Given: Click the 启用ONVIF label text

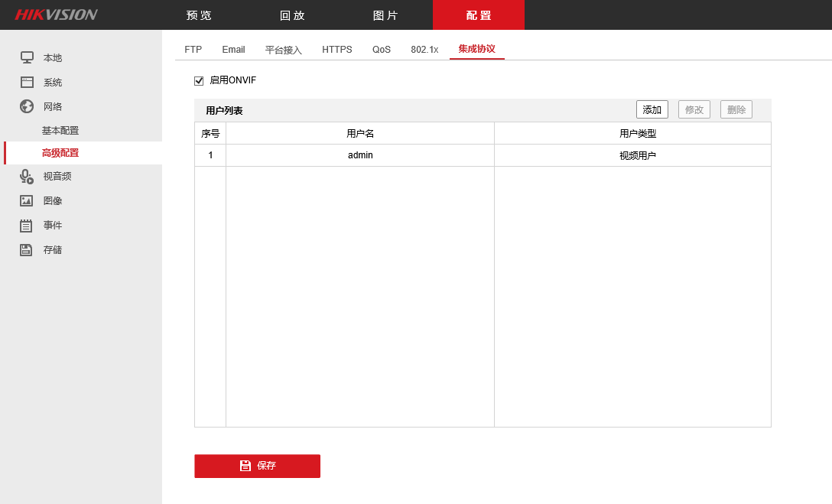Looking at the screenshot, I should tap(233, 80).
